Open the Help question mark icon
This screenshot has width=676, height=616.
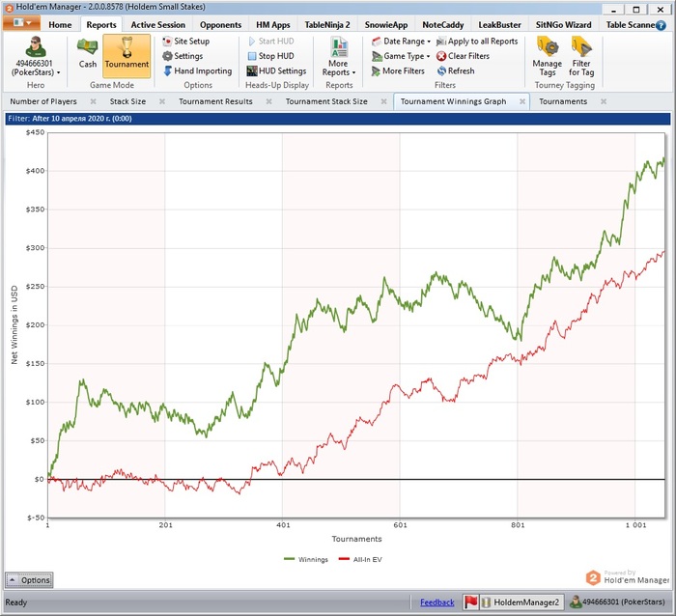click(661, 25)
